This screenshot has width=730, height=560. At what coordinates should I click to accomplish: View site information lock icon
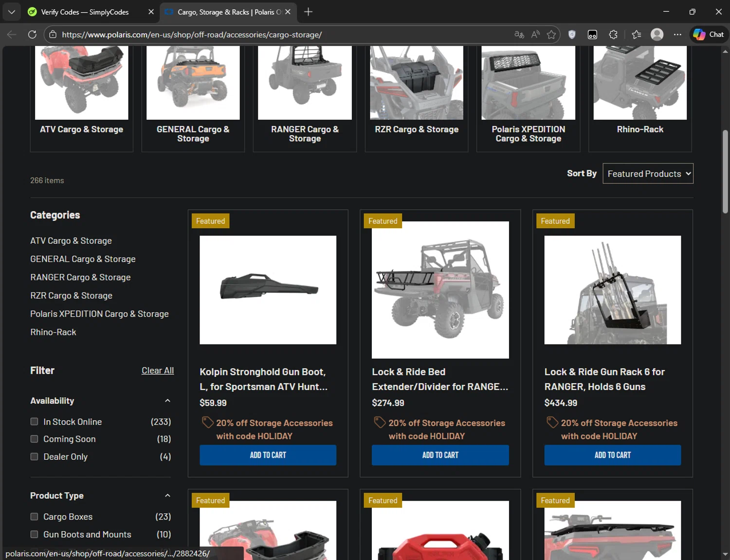tap(53, 35)
